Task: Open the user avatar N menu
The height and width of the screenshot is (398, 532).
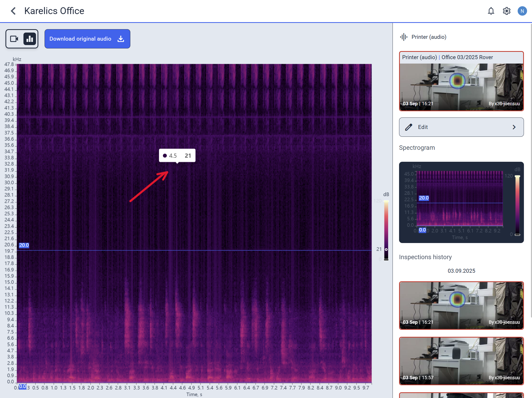Action: (x=522, y=11)
